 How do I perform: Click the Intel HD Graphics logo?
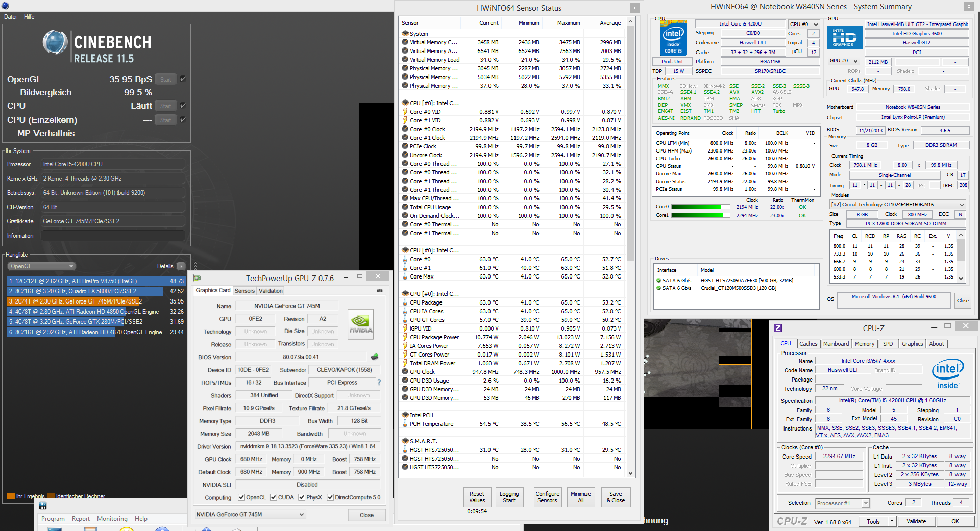tap(845, 38)
